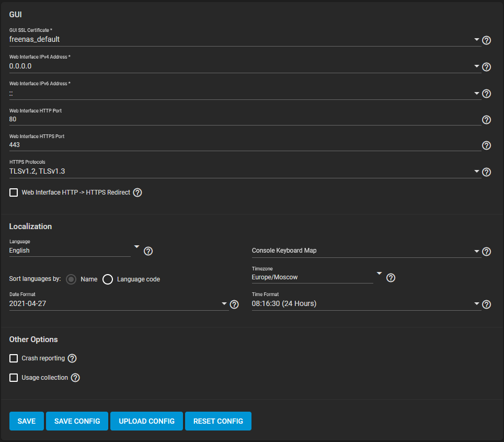Screen dimensions: 504x442
Task: Open the Timezone dropdown
Action: pos(379,274)
